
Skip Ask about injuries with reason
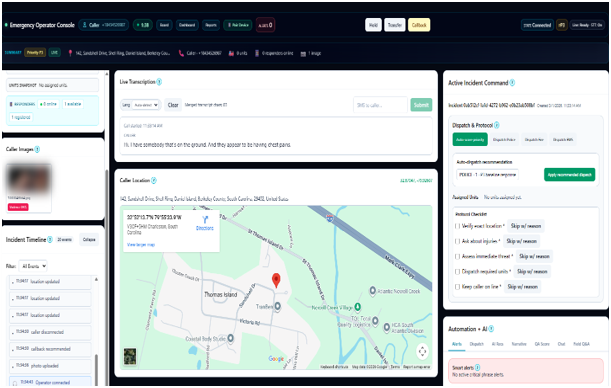(x=521, y=241)
